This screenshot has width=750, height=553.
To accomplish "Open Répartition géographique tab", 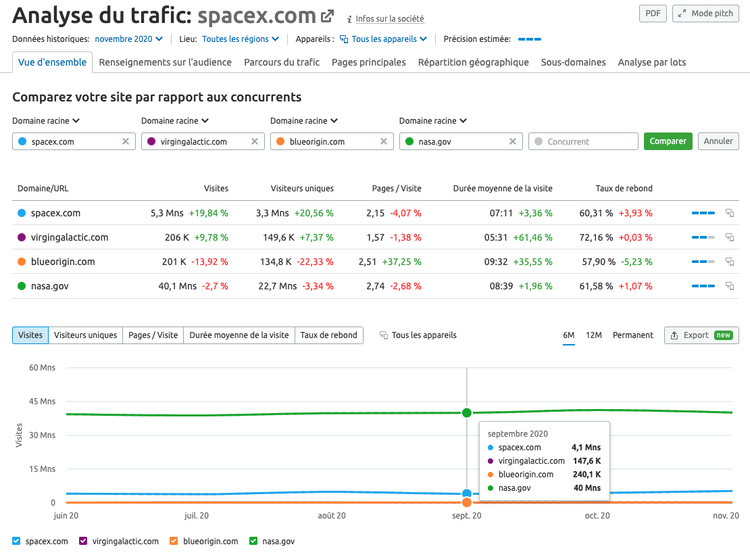I will [474, 62].
